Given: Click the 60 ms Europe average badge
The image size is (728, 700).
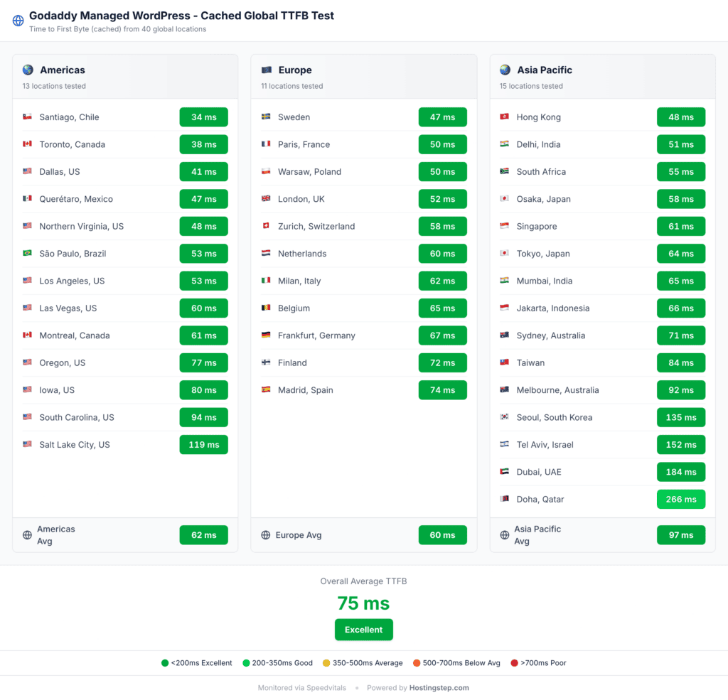Looking at the screenshot, I should click(442, 534).
